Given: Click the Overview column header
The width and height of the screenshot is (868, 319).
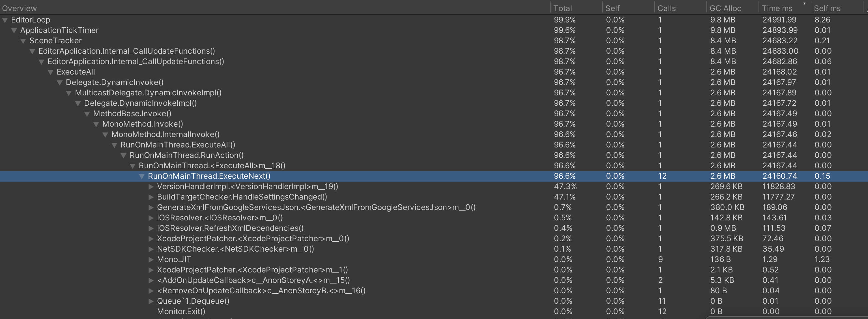Looking at the screenshot, I should tap(19, 8).
